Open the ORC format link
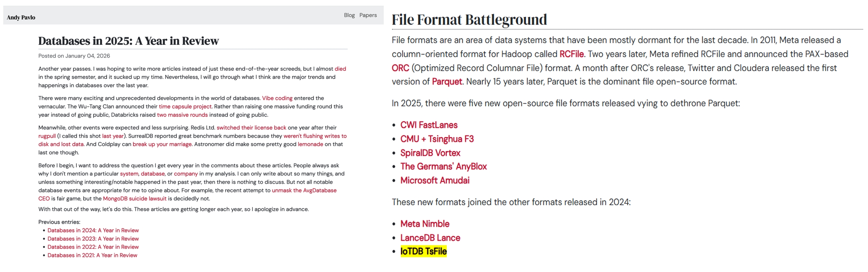This screenshot has width=868, height=272. pyautogui.click(x=400, y=68)
